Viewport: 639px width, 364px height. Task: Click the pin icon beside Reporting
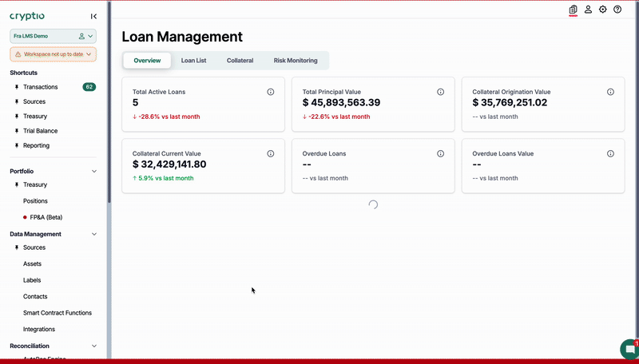point(17,146)
